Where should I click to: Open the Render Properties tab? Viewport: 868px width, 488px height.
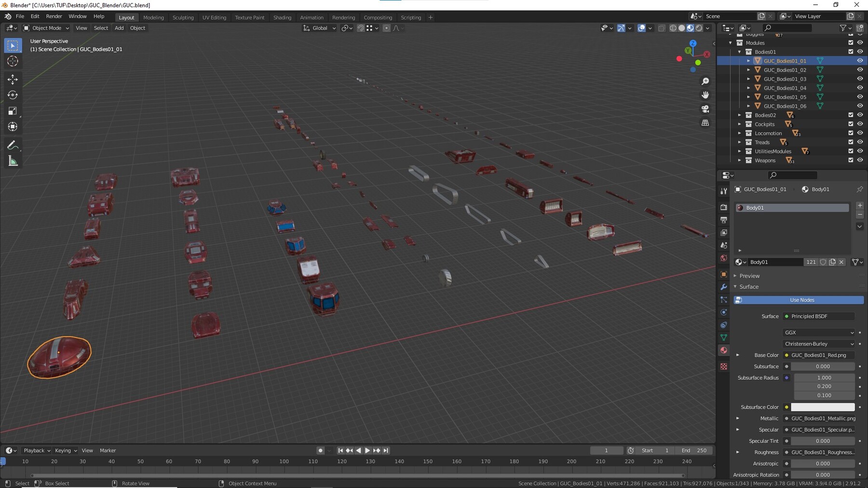coord(723,207)
